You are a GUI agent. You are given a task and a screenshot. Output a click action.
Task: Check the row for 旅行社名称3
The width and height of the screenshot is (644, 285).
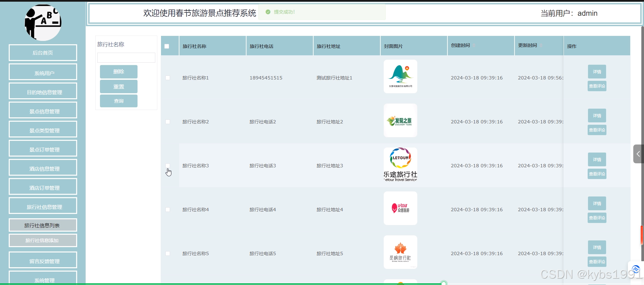168,166
